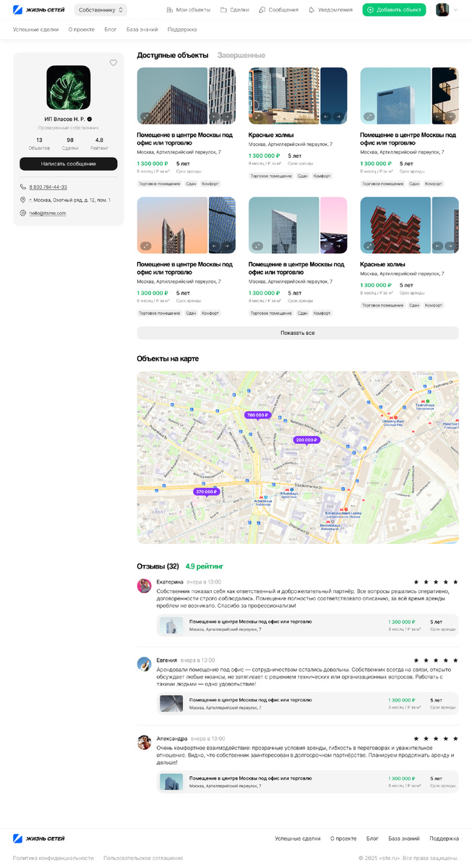Open the Собственнику role dropdown
472x868 pixels.
[100, 10]
